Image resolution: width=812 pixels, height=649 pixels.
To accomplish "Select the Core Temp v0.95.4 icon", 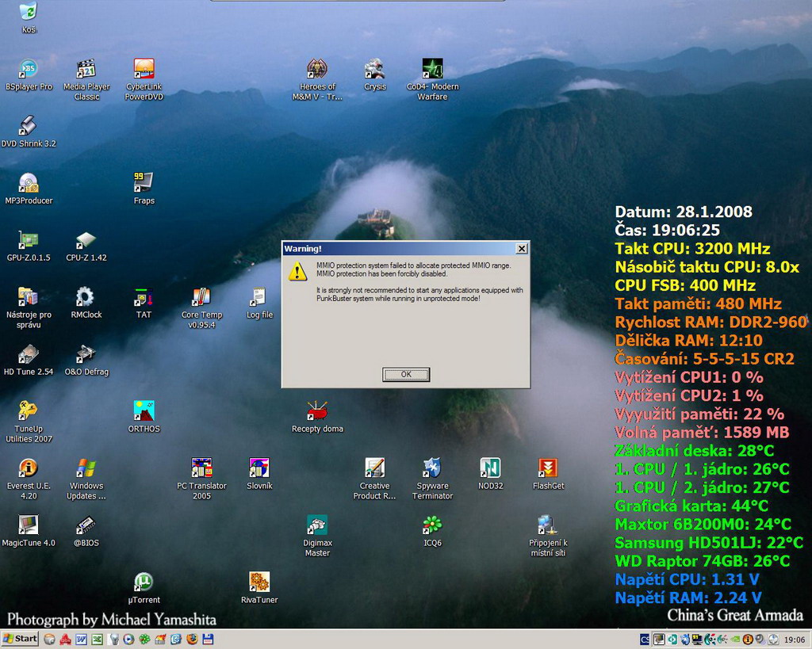I will (x=201, y=298).
